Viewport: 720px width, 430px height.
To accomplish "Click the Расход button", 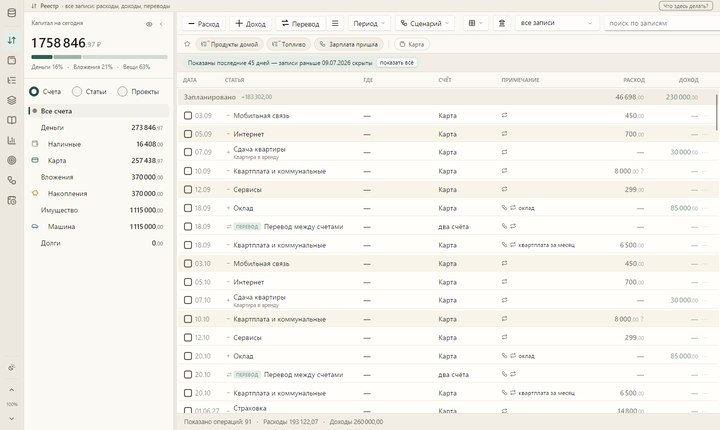I will click(x=204, y=23).
